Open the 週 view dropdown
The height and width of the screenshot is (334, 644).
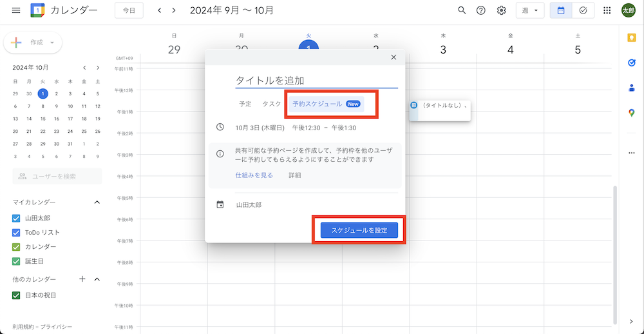[529, 10]
